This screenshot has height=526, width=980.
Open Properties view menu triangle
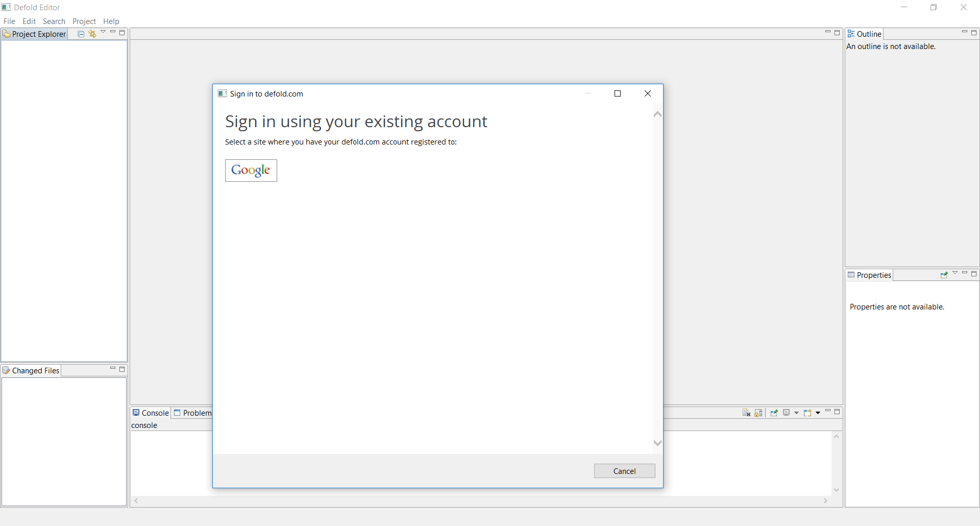955,273
